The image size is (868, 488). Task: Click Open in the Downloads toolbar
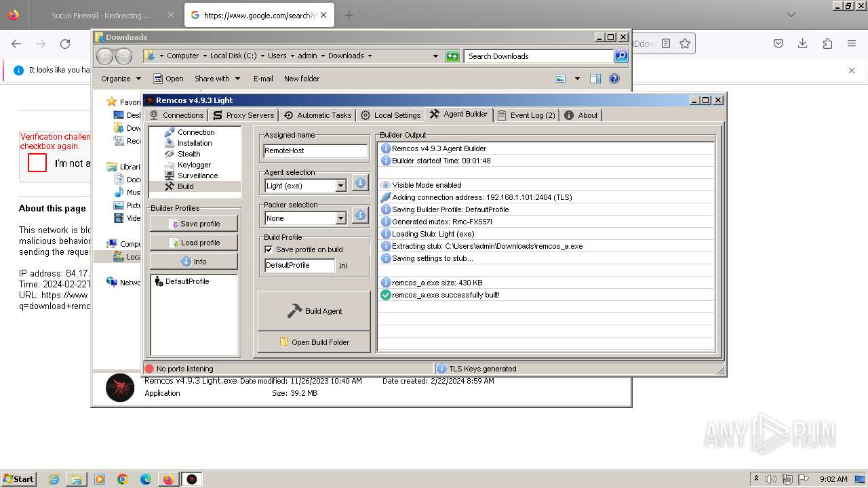coord(168,79)
